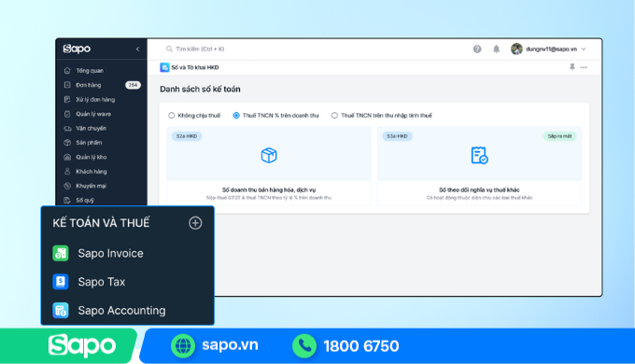
Task: Click the Danh sách sổ kế toán heading
Action: point(200,89)
